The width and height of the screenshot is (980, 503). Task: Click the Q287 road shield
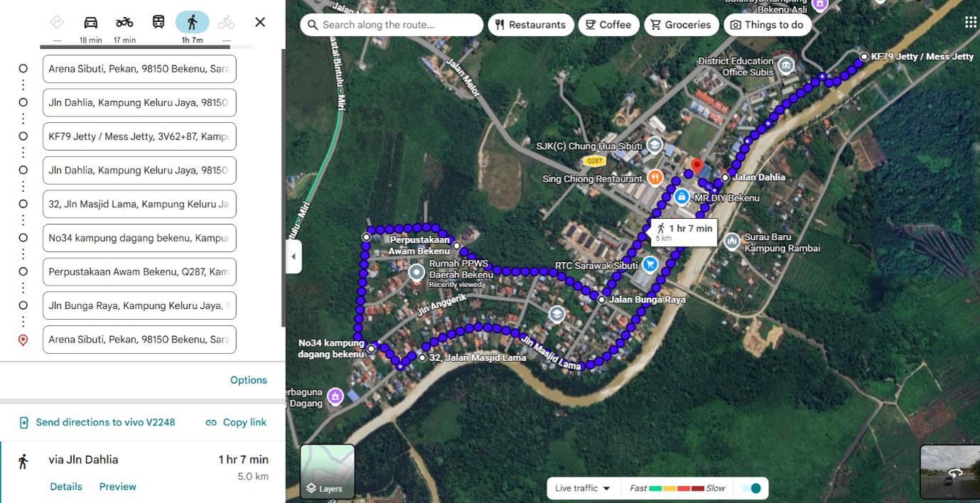tap(595, 161)
